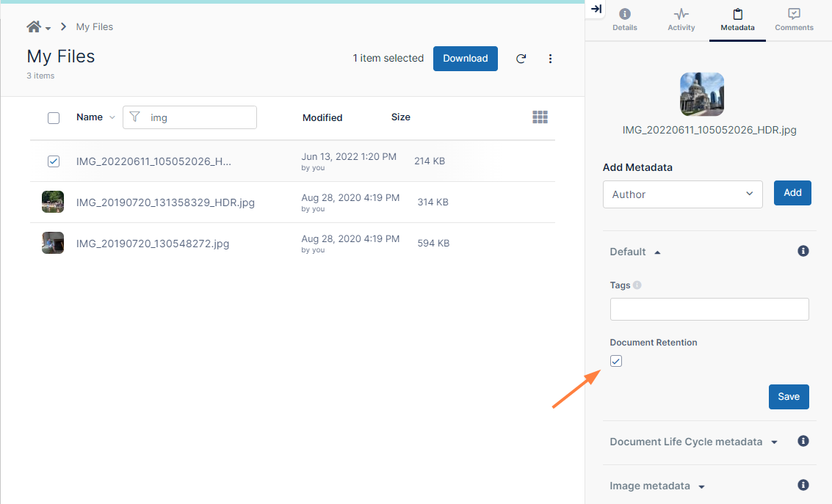Open the Comments tab
832x504 pixels.
coord(794,20)
